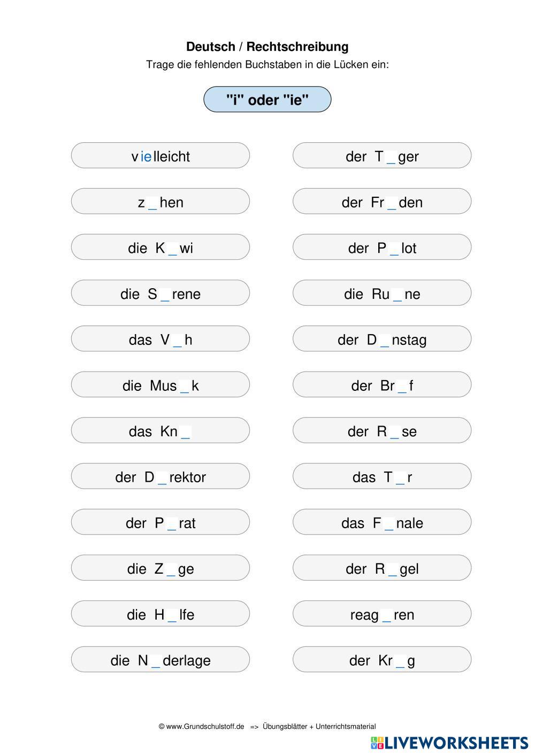The height and width of the screenshot is (756, 535).
Task: Click the blank in 'z_hen'
Action: 152,203
